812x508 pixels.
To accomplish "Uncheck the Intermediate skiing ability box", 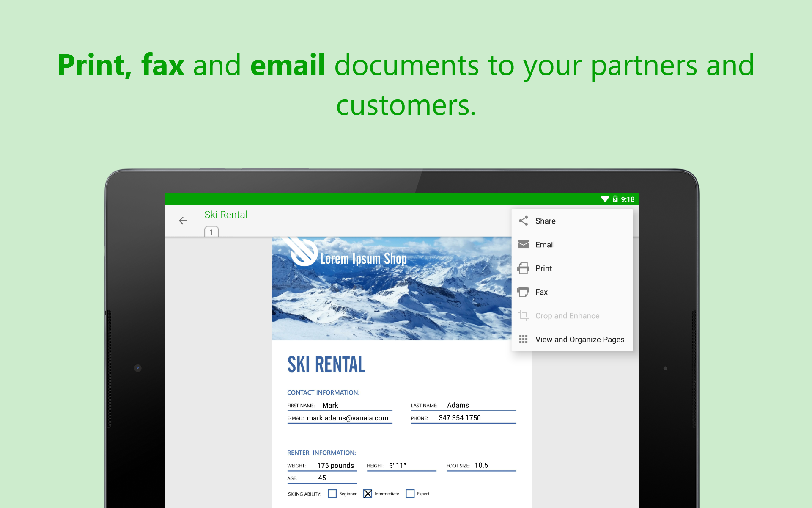I will 368,494.
